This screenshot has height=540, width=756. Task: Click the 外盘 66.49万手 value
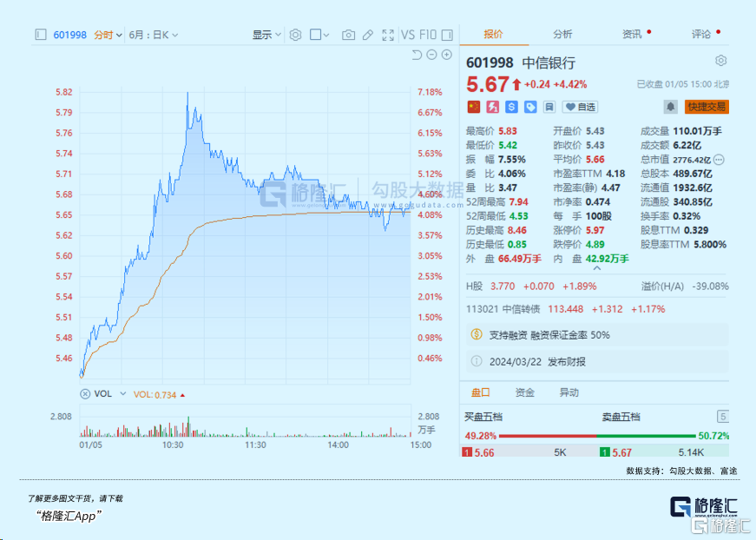520,259
